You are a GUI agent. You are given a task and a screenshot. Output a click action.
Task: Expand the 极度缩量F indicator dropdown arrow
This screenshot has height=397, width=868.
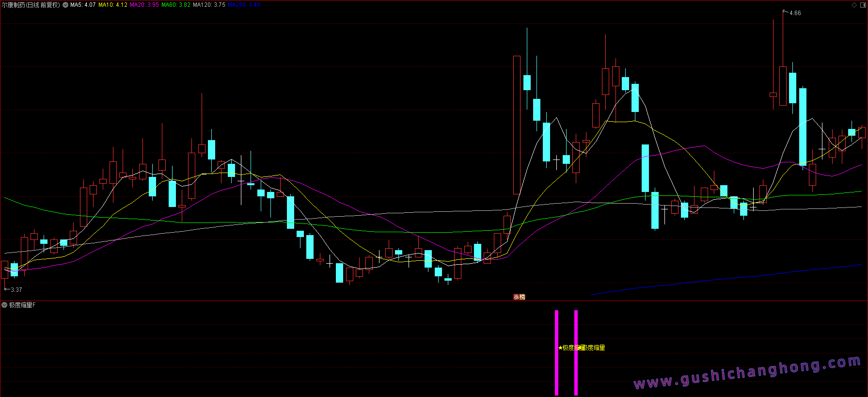tap(4, 305)
